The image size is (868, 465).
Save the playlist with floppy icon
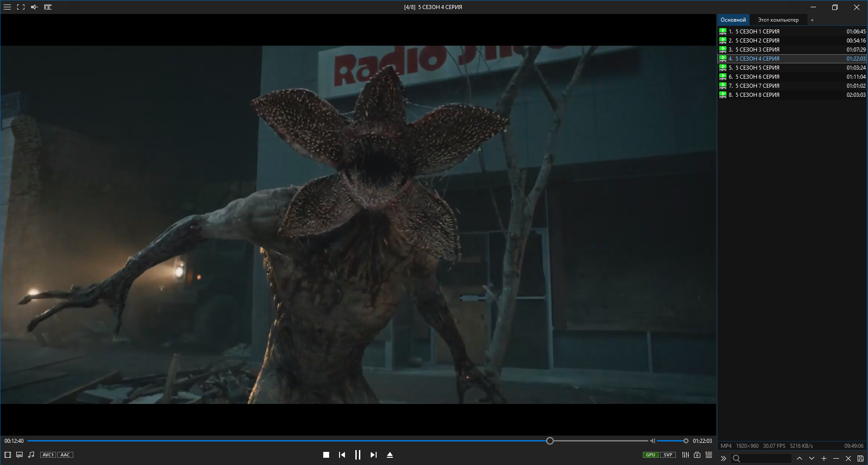(860, 459)
